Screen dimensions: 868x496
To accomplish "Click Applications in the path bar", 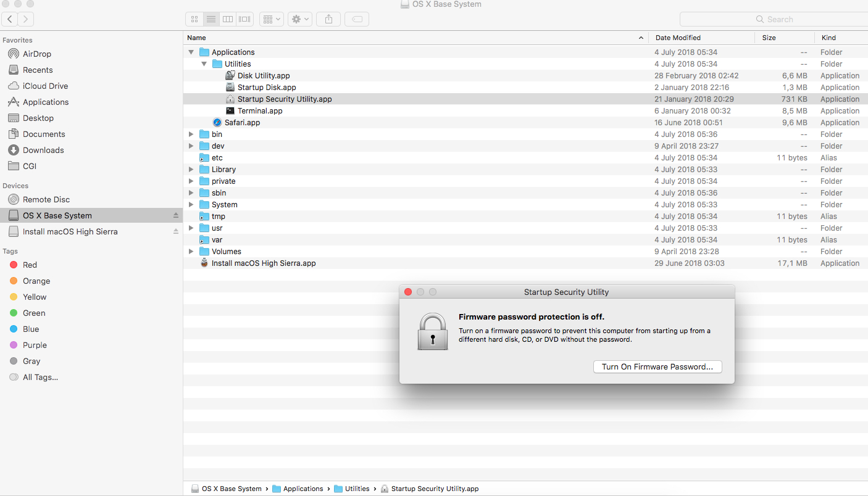I will tap(298, 489).
